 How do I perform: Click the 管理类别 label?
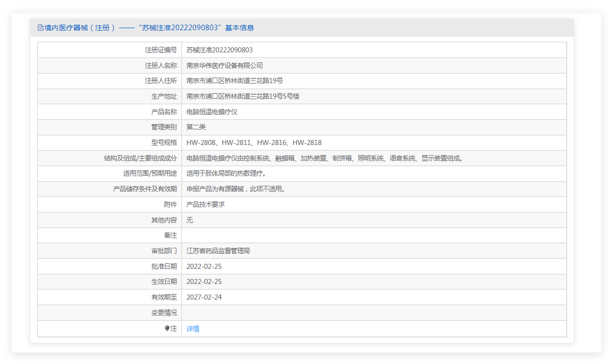164,127
